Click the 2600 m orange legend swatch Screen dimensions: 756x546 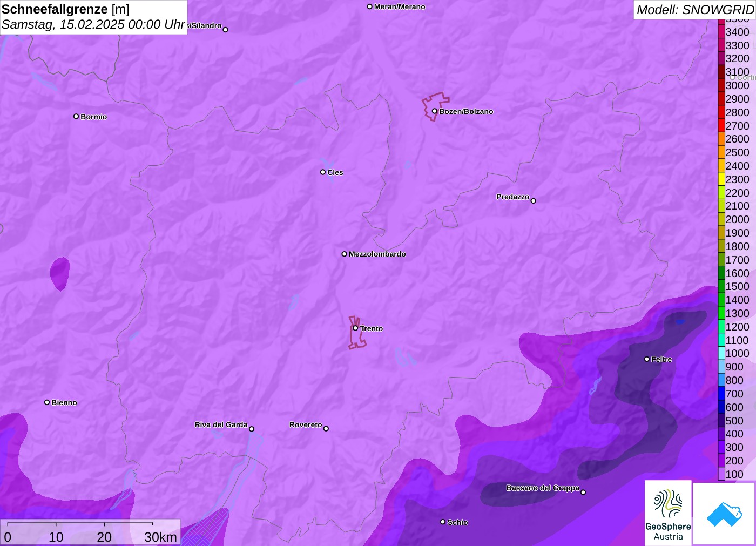coord(721,139)
